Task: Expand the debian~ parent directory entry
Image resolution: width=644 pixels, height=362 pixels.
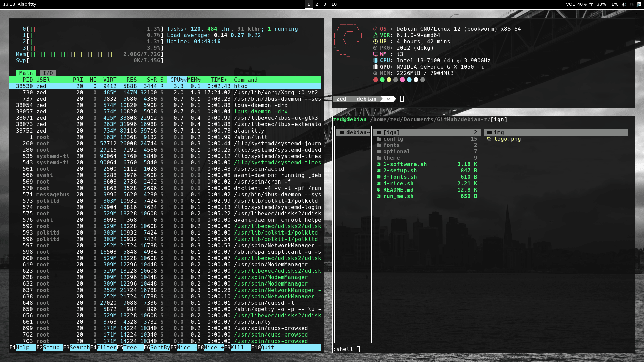Action: click(x=353, y=132)
